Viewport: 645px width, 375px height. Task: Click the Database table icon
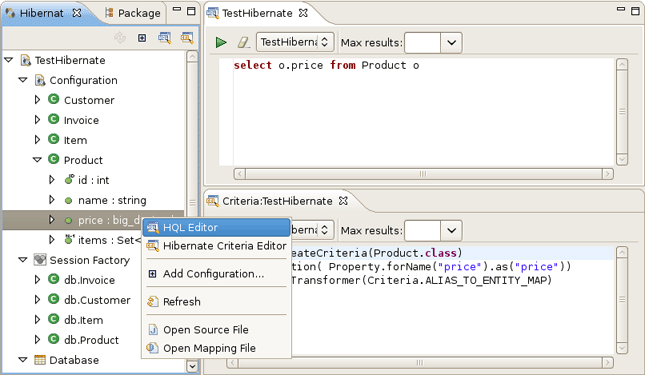point(40,360)
